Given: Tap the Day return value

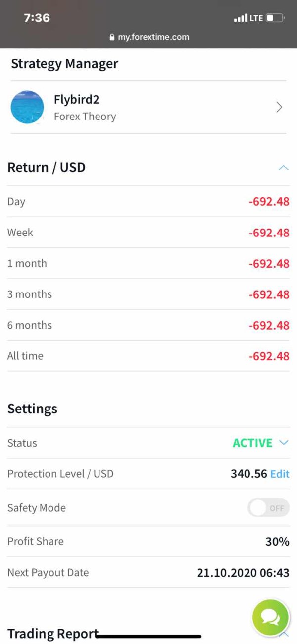Looking at the screenshot, I should click(269, 202).
